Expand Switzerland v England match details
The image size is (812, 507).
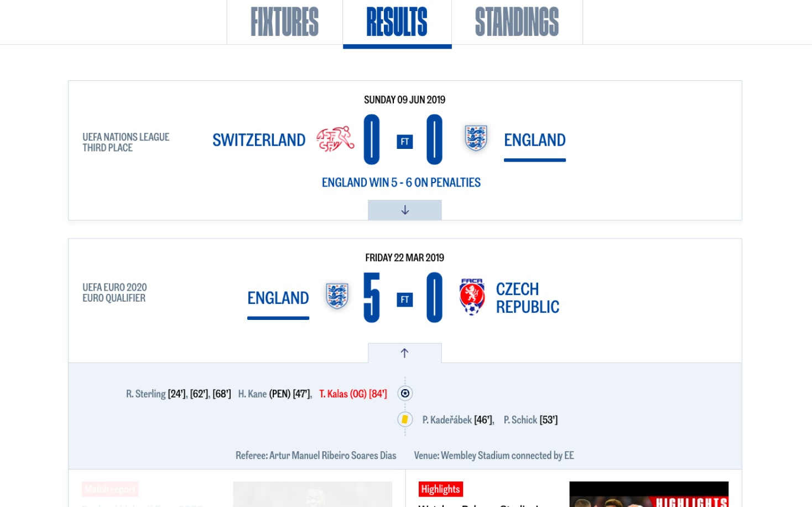point(405,210)
